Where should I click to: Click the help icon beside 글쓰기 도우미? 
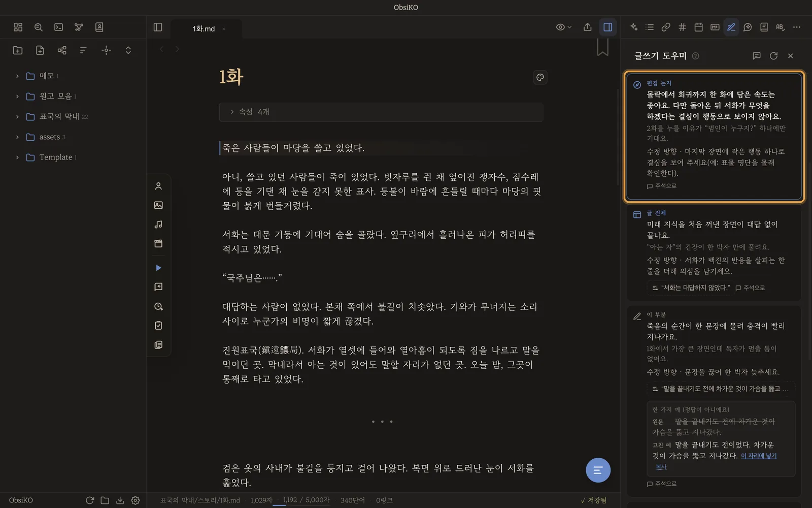click(696, 56)
